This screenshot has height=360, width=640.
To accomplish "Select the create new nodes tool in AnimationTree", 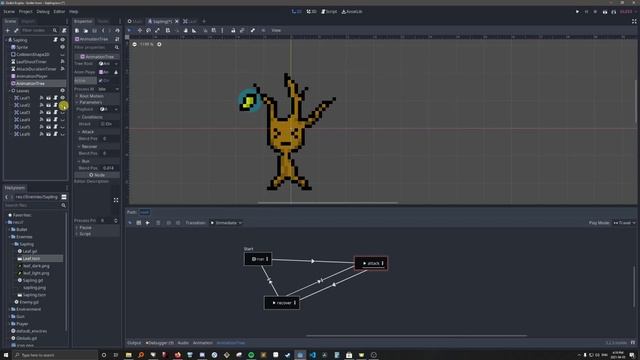I will pyautogui.click(x=139, y=223).
